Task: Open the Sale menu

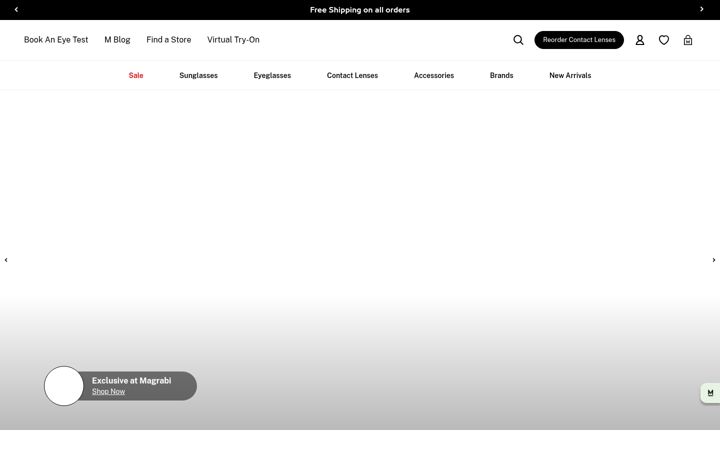Action: (x=136, y=75)
